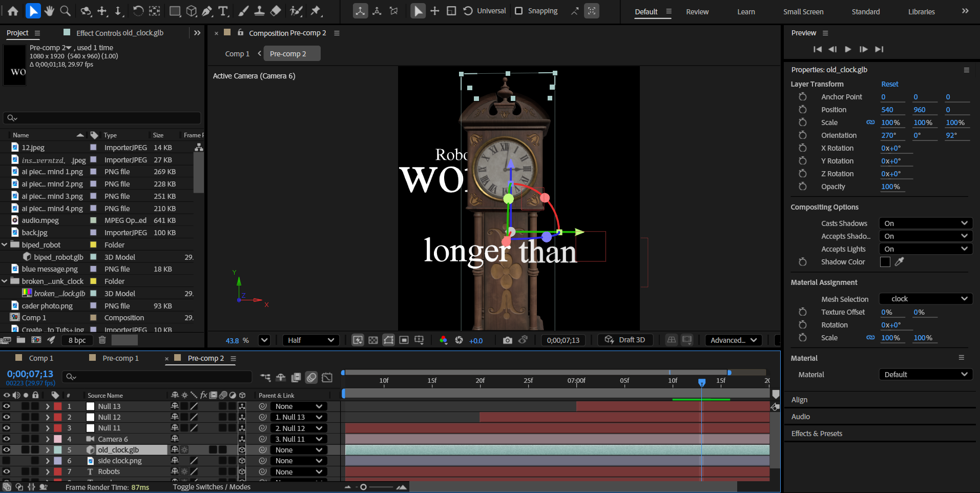The height and width of the screenshot is (493, 980).
Task: Select the Zoom tool in toolbar
Action: [x=65, y=11]
